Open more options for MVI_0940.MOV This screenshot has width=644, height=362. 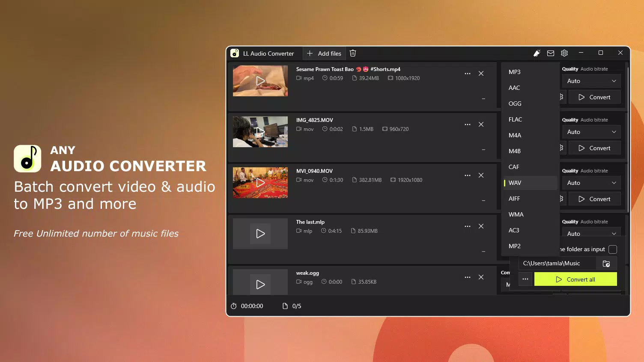468,175
